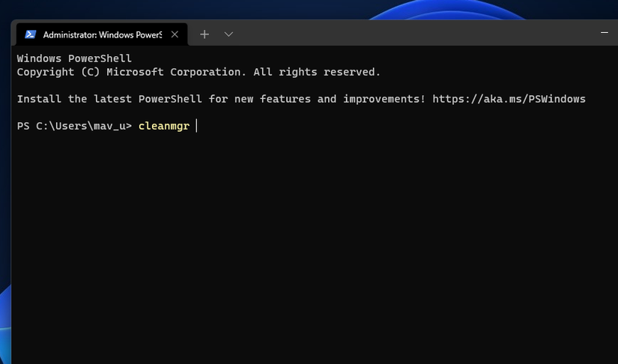The image size is (618, 364).
Task: Select the Administrator: Windows PowerShell tab title
Action: pyautogui.click(x=102, y=34)
